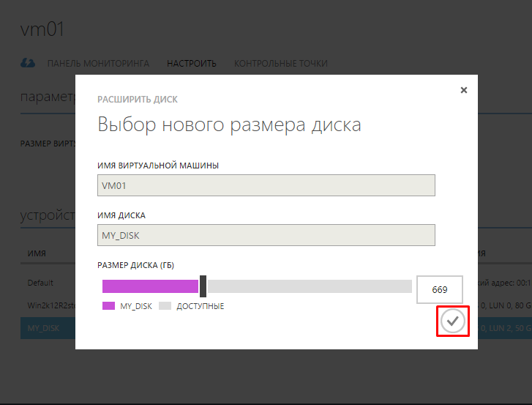Select the Default row in devices table
Image resolution: width=532 pixels, height=405 pixels.
[x=41, y=282]
